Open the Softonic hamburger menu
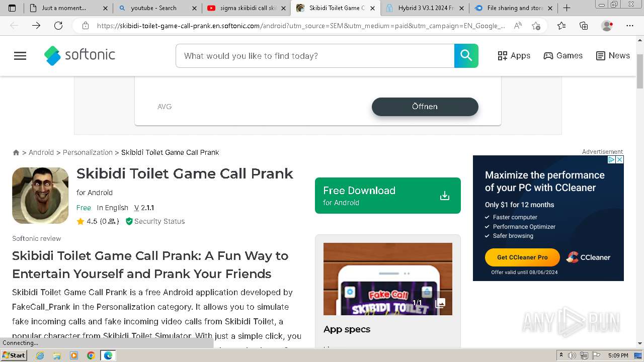This screenshot has height=362, width=644. [x=20, y=56]
